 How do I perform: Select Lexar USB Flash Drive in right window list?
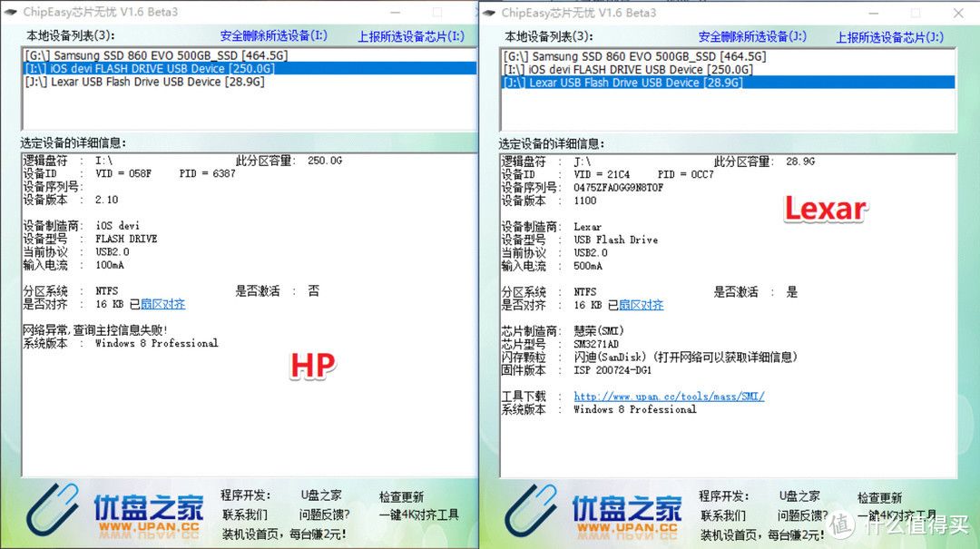(728, 83)
